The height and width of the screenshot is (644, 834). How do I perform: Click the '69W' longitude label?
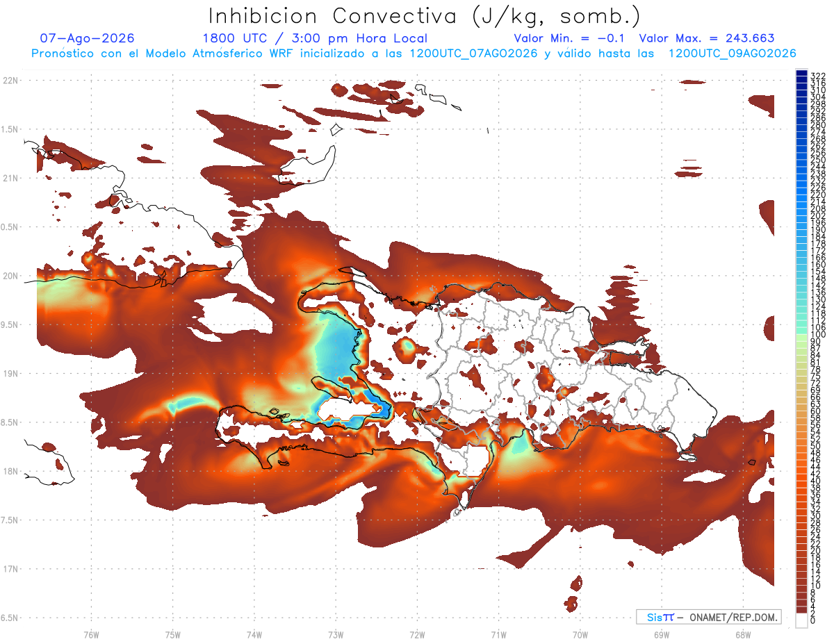coord(661,634)
